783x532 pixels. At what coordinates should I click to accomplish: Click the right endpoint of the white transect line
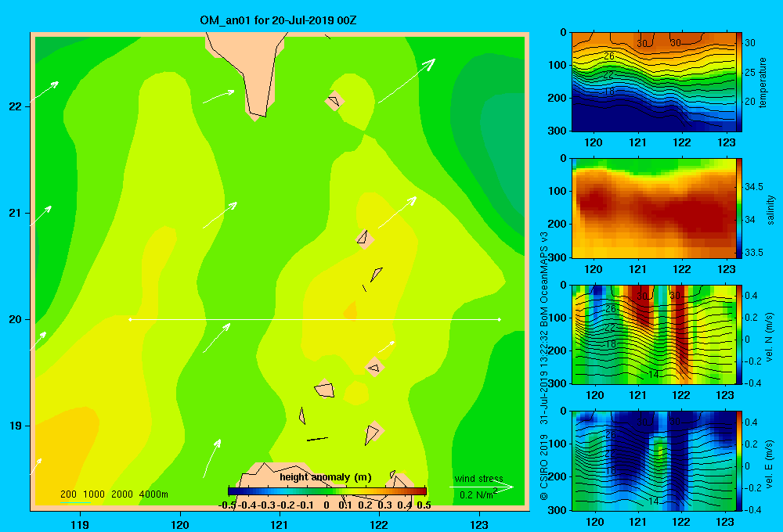tap(500, 319)
